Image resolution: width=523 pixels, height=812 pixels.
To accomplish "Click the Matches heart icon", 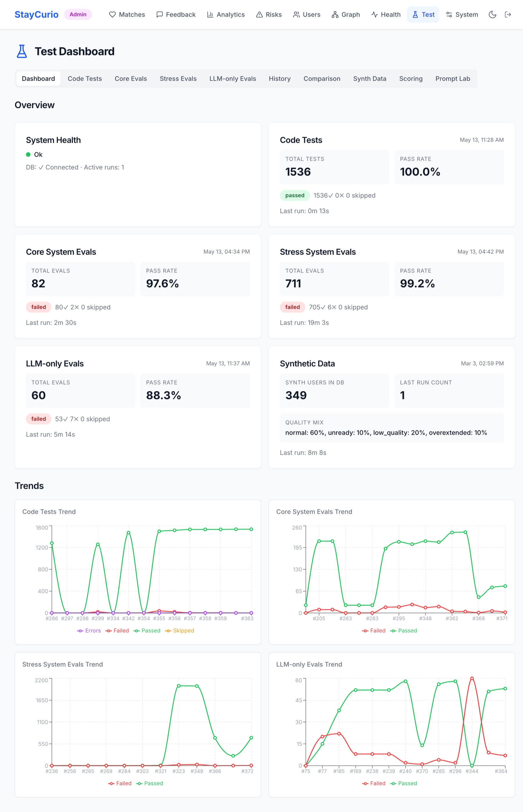I will click(x=112, y=15).
